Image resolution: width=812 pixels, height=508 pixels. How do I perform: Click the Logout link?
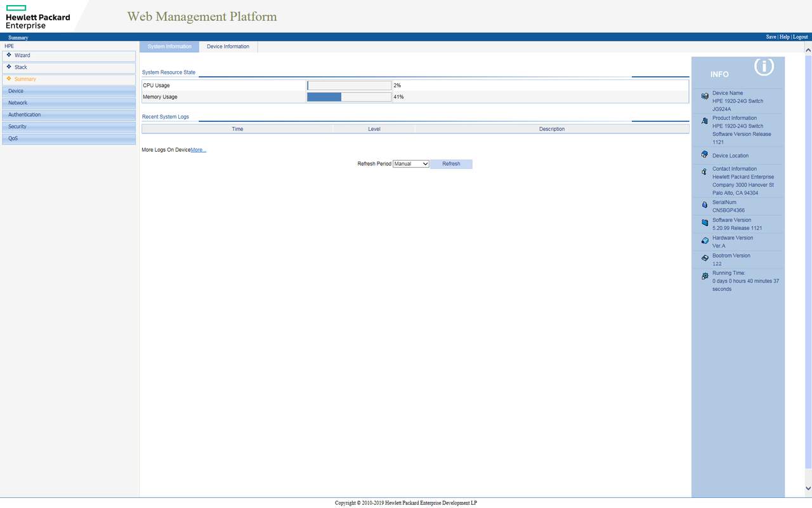pyautogui.click(x=801, y=37)
